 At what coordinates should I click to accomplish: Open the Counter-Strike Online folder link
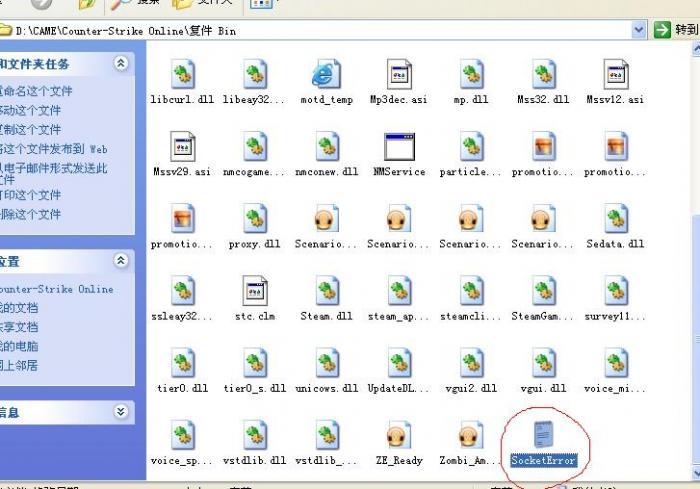pyautogui.click(x=57, y=289)
